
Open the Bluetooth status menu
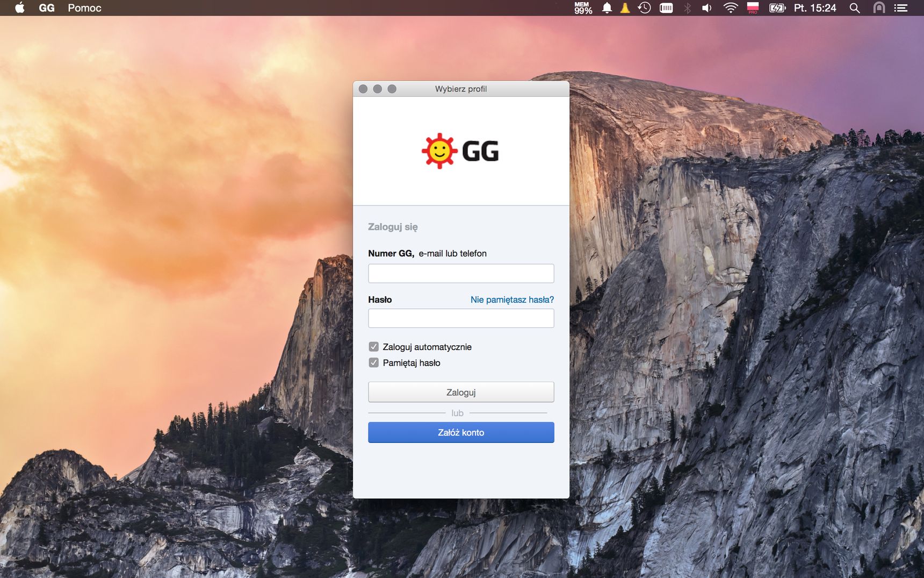point(687,8)
